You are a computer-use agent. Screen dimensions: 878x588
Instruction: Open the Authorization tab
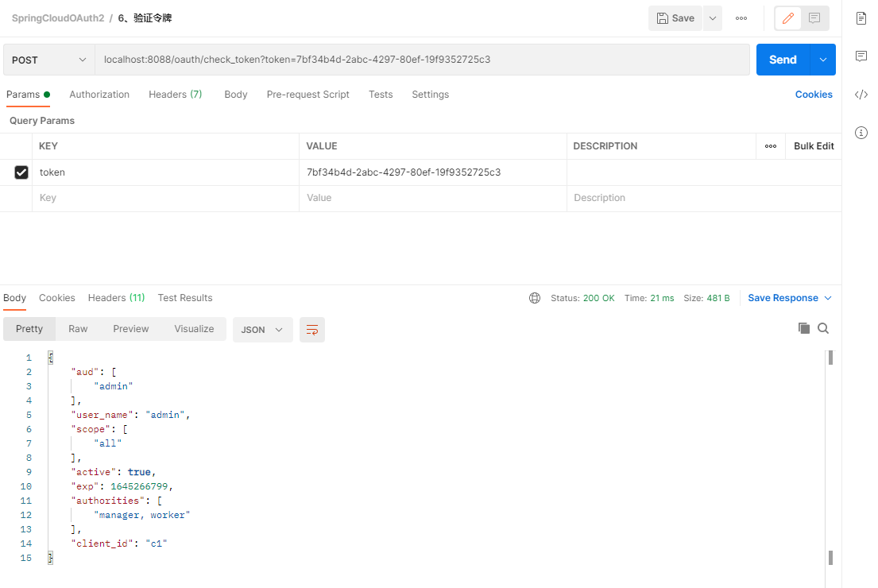point(99,95)
